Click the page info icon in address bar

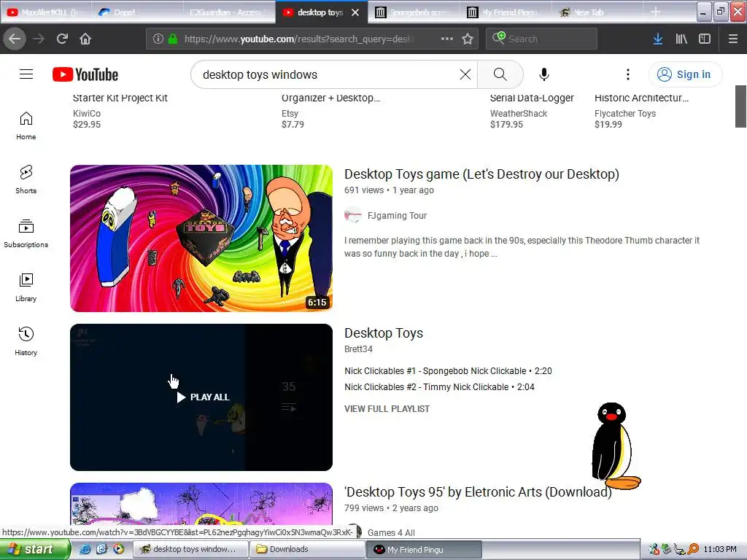click(158, 39)
